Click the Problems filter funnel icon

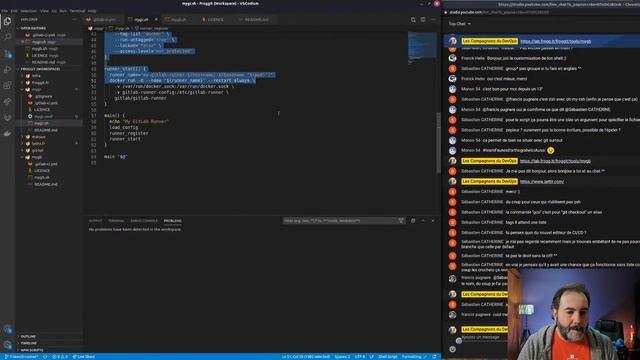(x=401, y=221)
